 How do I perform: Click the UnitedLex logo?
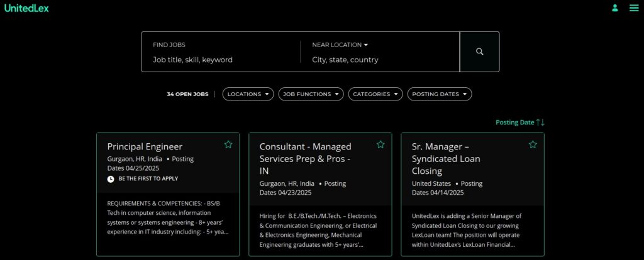click(x=26, y=8)
